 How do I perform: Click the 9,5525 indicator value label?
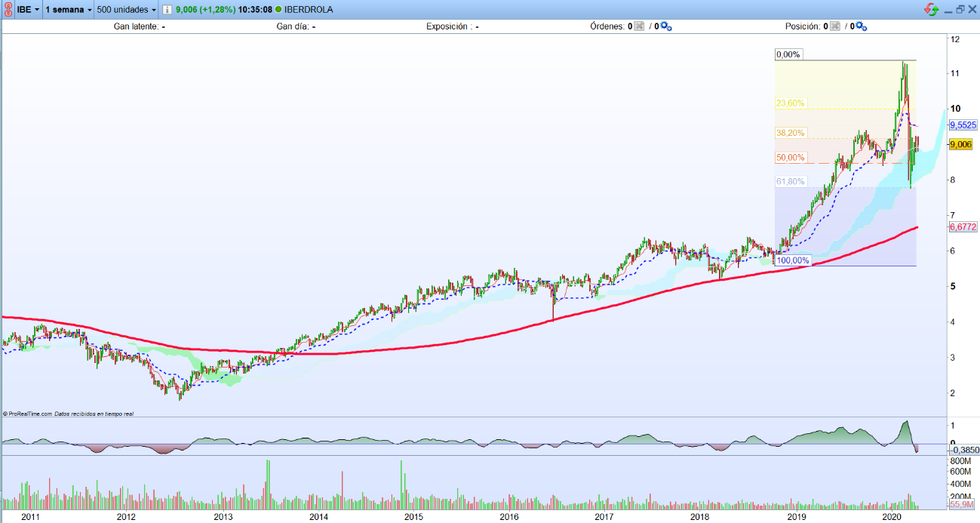click(x=963, y=125)
